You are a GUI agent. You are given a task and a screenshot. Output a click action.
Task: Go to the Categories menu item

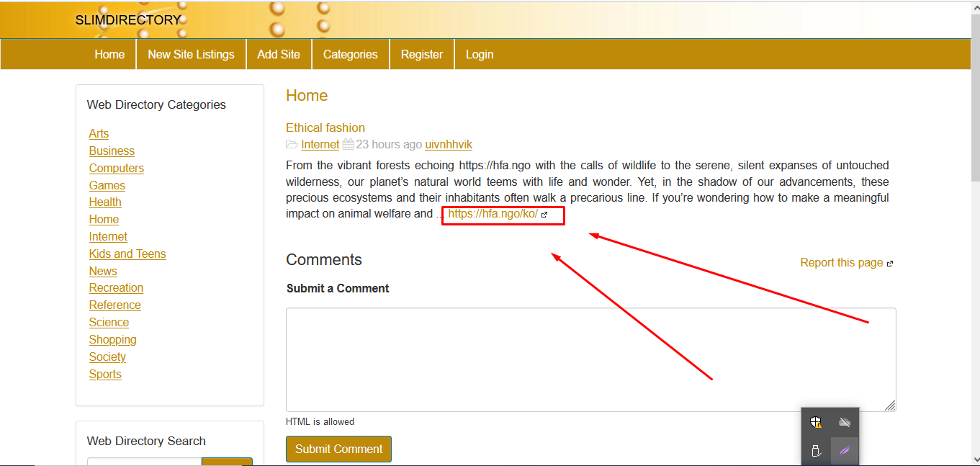click(x=350, y=55)
